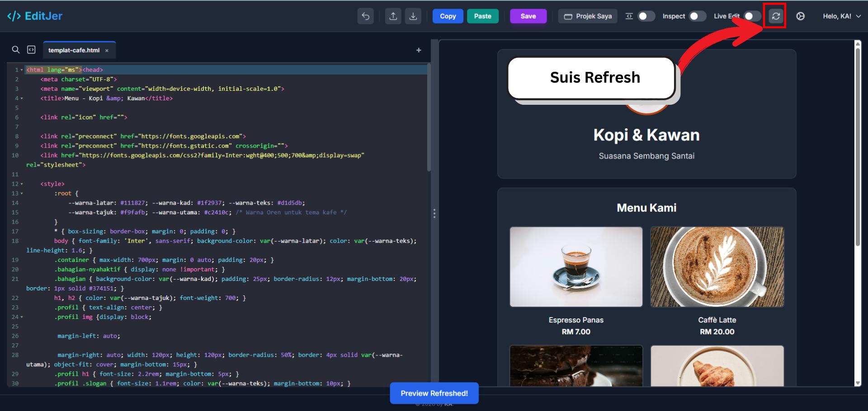Close the templat-cafe.html tab
868x411 pixels.
pyautogui.click(x=107, y=51)
